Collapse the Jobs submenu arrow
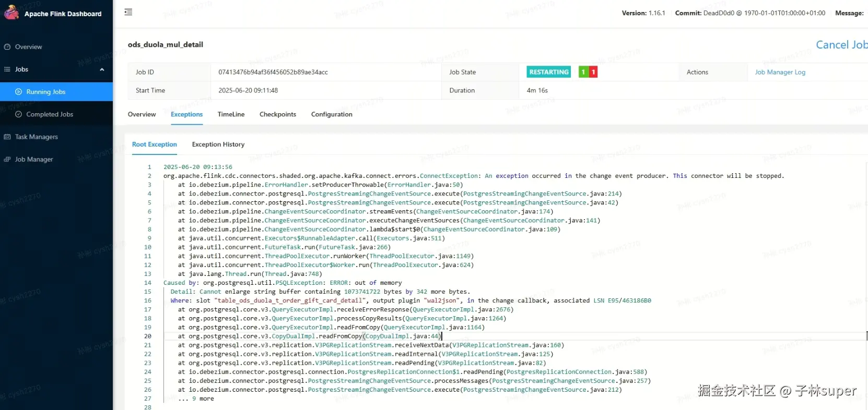 pyautogui.click(x=102, y=69)
